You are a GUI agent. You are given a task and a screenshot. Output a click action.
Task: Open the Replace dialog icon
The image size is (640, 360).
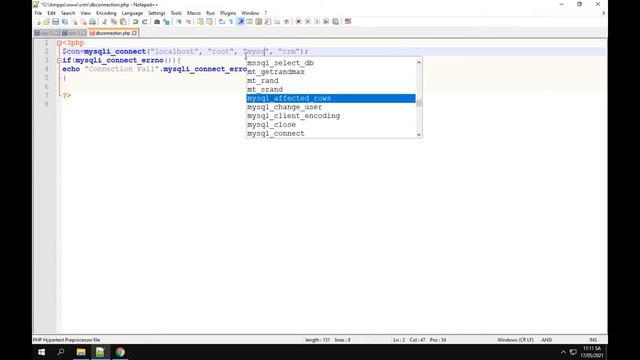(x=166, y=22)
